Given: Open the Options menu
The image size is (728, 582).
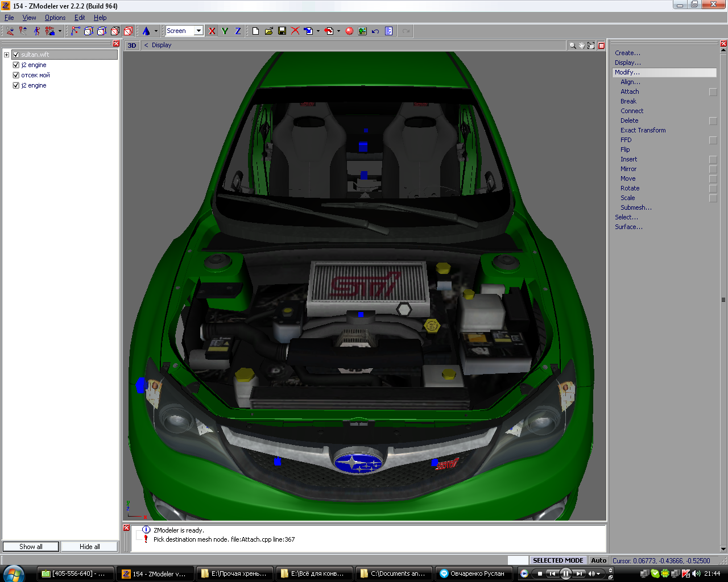Looking at the screenshot, I should [x=55, y=18].
